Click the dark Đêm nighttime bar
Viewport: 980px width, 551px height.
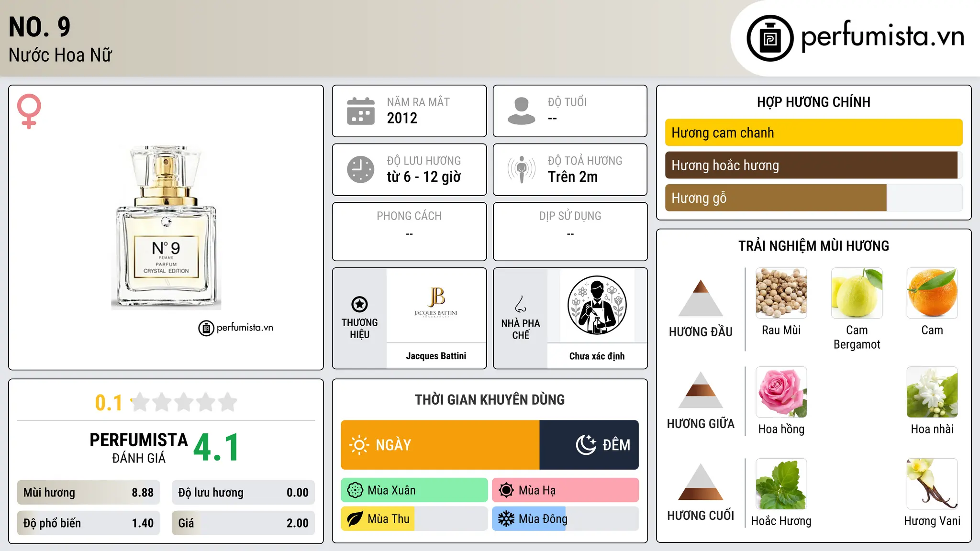589,445
